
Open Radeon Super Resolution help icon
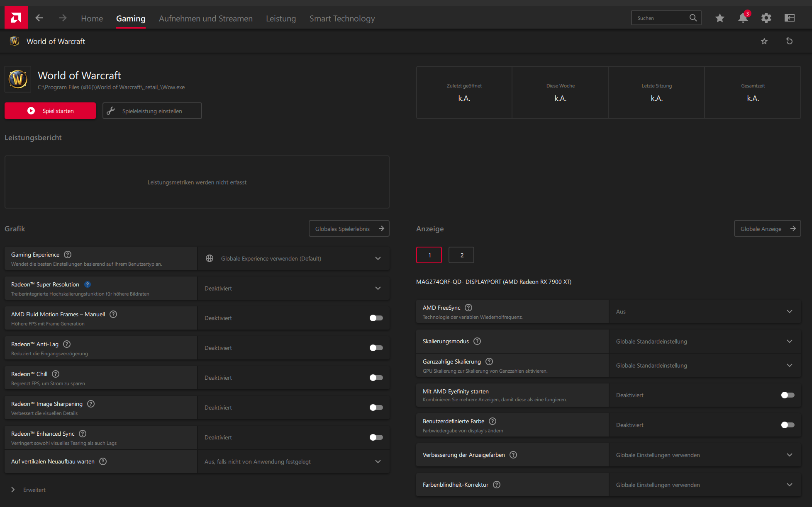(x=88, y=284)
